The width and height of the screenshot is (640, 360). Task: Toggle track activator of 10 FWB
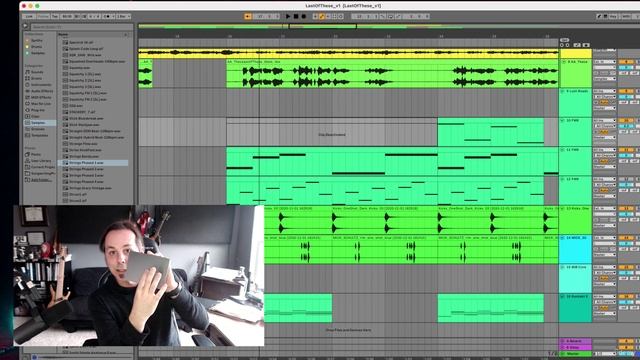(x=626, y=120)
